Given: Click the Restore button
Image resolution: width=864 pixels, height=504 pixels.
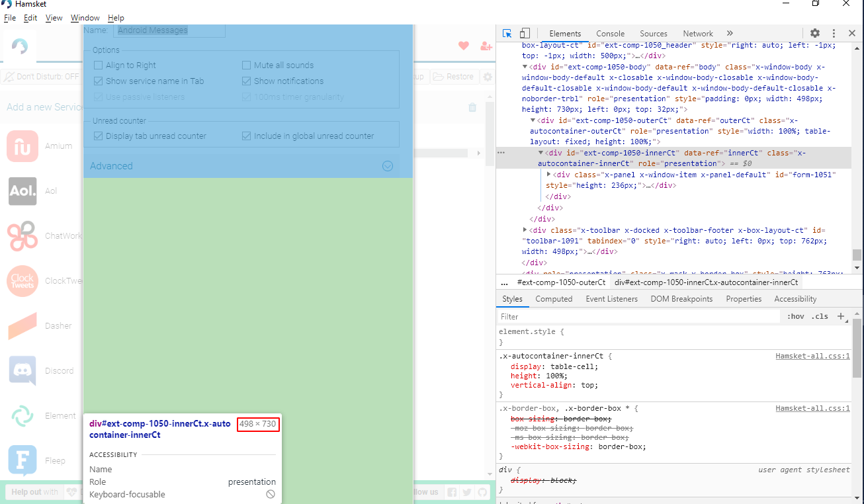Looking at the screenshot, I should (x=454, y=77).
